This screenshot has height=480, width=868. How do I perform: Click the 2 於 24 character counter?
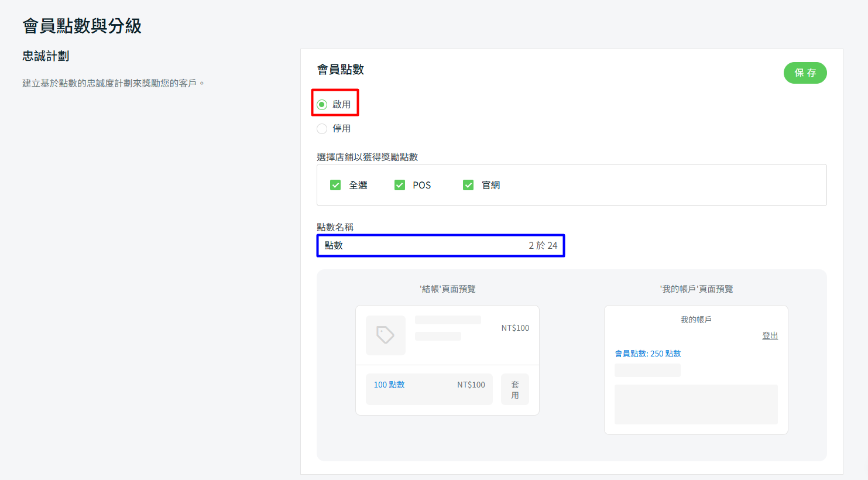pyautogui.click(x=543, y=246)
